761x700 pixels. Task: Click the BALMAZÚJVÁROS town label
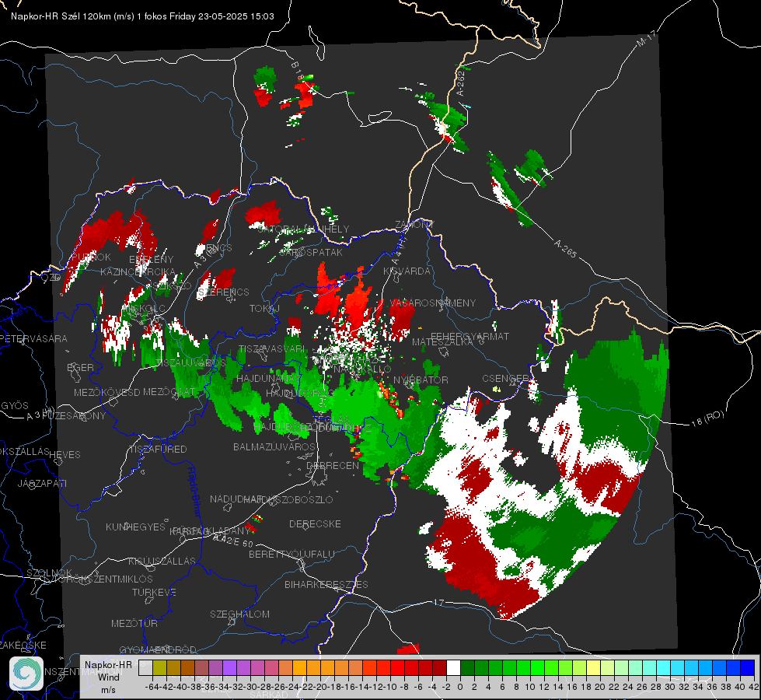tap(274, 446)
